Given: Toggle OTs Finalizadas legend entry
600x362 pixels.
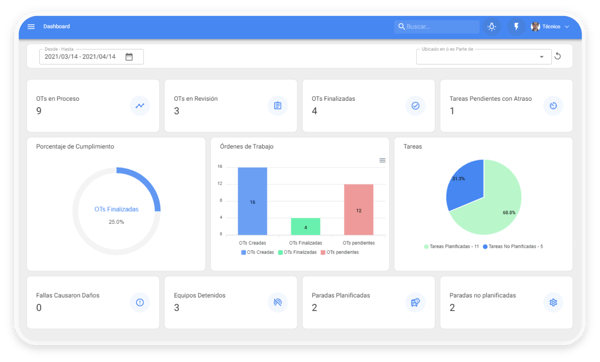Looking at the screenshot, I should pyautogui.click(x=297, y=252).
